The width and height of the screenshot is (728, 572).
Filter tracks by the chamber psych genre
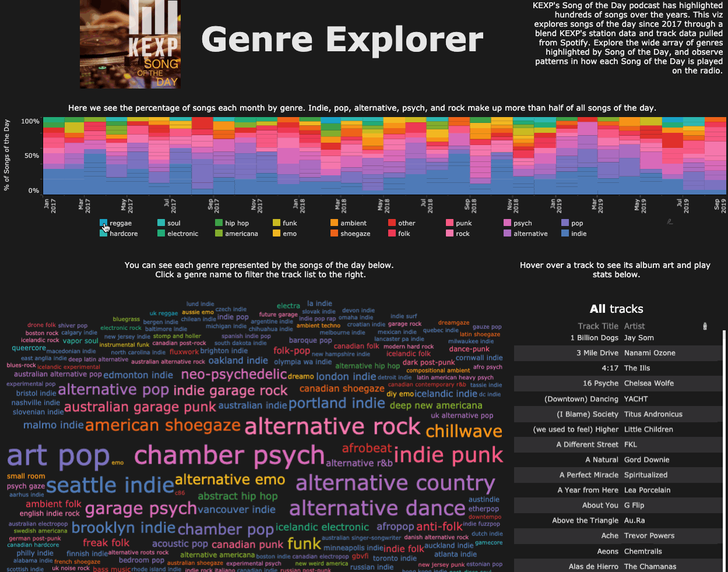click(x=228, y=455)
